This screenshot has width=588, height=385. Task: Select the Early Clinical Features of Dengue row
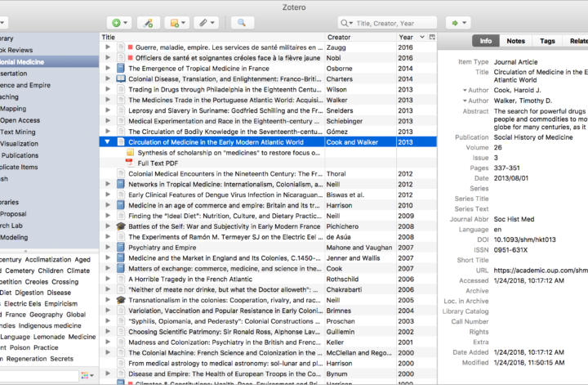[x=268, y=195]
